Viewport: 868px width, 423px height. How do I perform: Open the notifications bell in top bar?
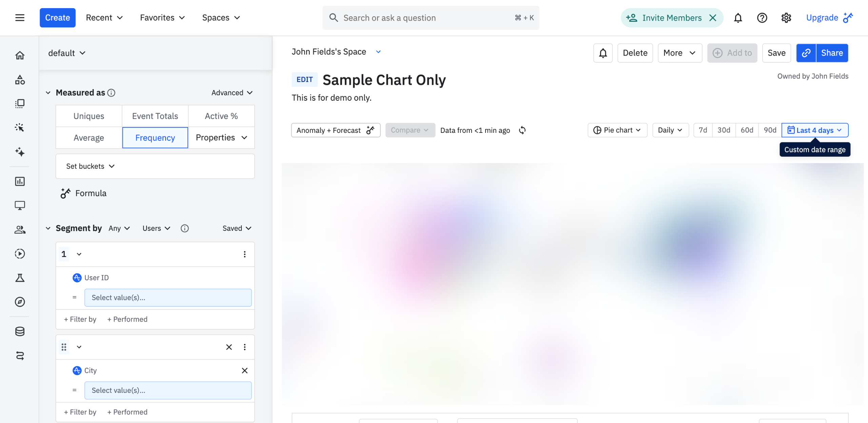tap(738, 18)
